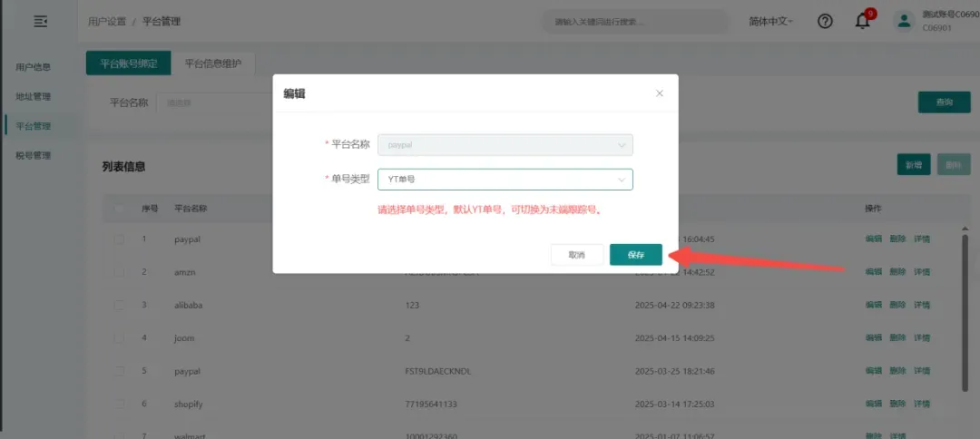Image resolution: width=980 pixels, height=439 pixels.
Task: Open the help question mark icon
Action: (825, 22)
